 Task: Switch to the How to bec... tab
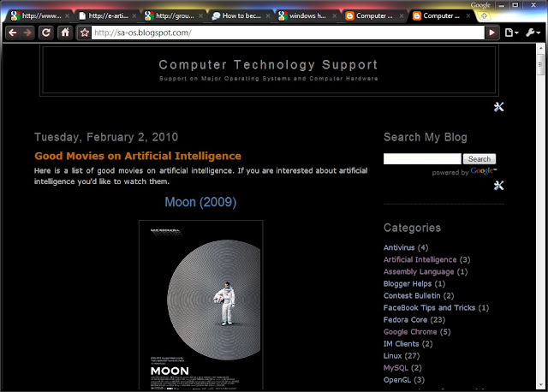241,15
